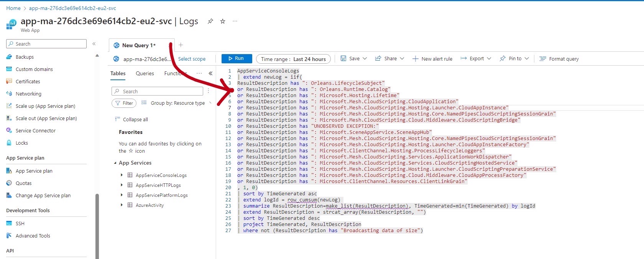Open App Service plan item
The height and width of the screenshot is (259, 644).
click(34, 171)
